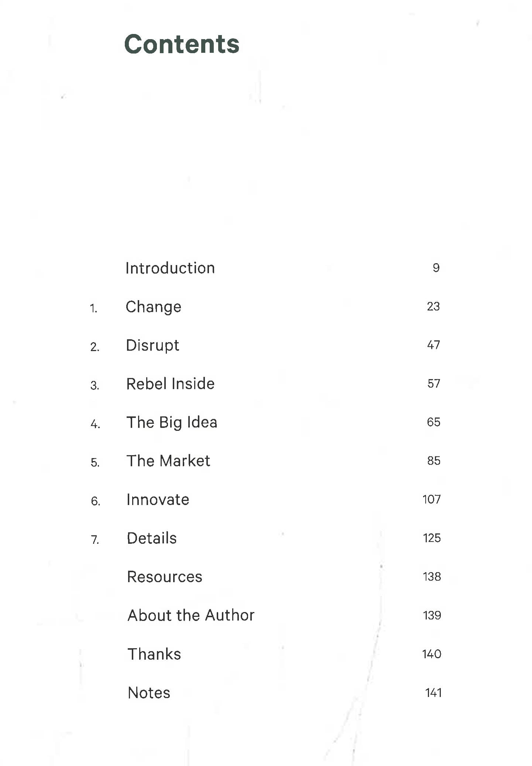Screen dimensions: 532x766
Task: Open the Innovate chapter entry
Action: pyautogui.click(x=158, y=500)
